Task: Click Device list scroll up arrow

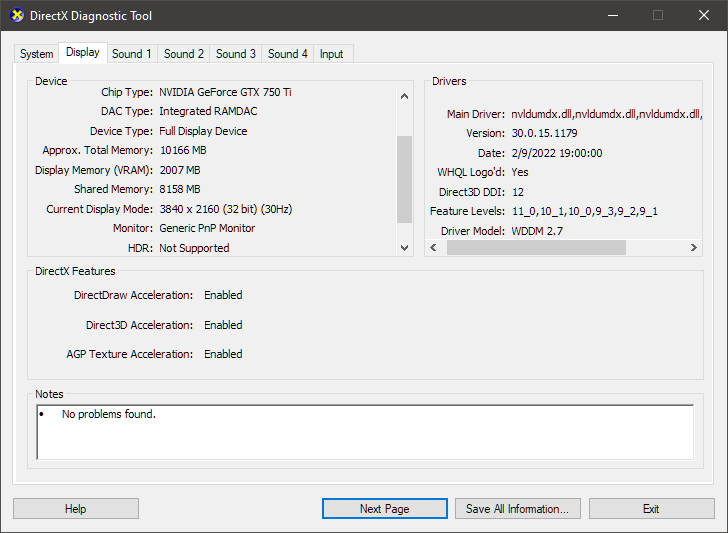Action: tap(404, 96)
